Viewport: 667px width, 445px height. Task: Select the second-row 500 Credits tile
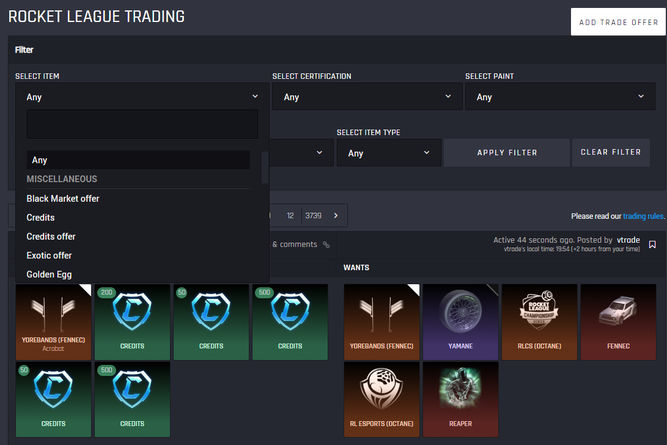tap(132, 399)
